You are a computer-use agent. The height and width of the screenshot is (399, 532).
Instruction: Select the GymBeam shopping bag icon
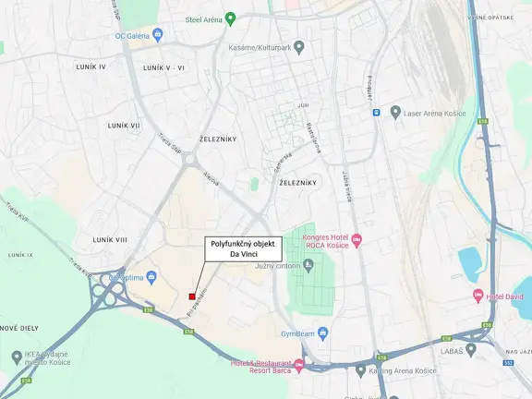[x=323, y=333]
